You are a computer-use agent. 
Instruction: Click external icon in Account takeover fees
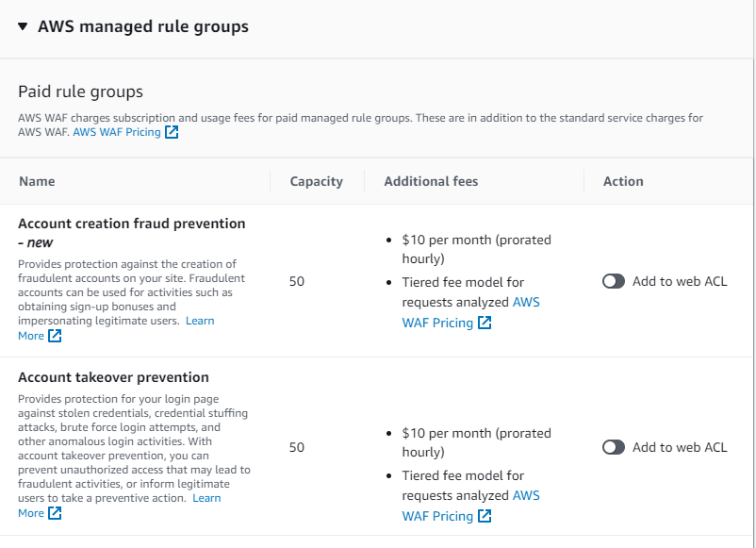pos(485,516)
